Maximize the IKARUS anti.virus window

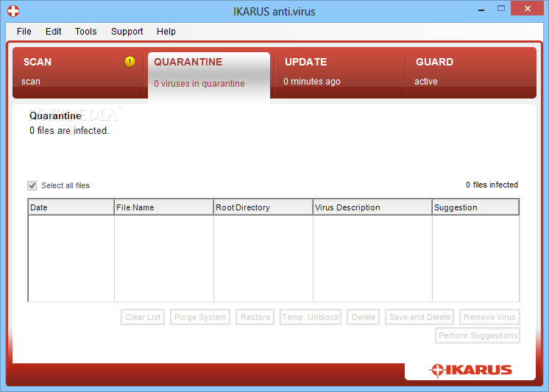tap(501, 9)
